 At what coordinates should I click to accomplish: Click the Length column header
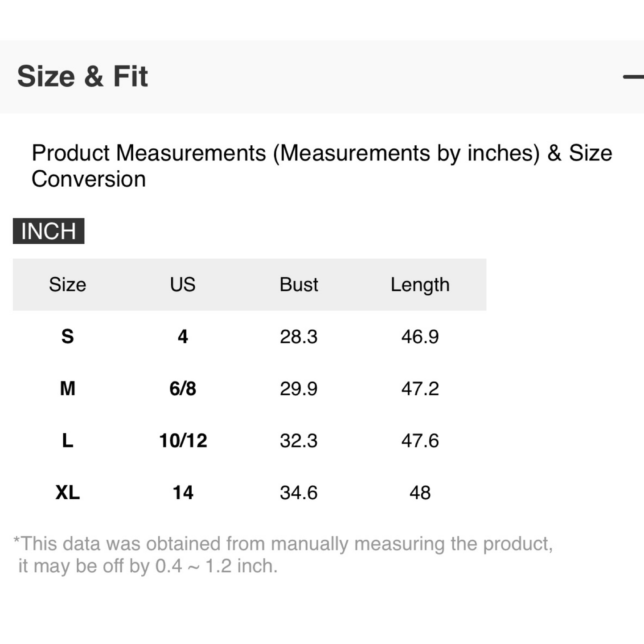420,284
